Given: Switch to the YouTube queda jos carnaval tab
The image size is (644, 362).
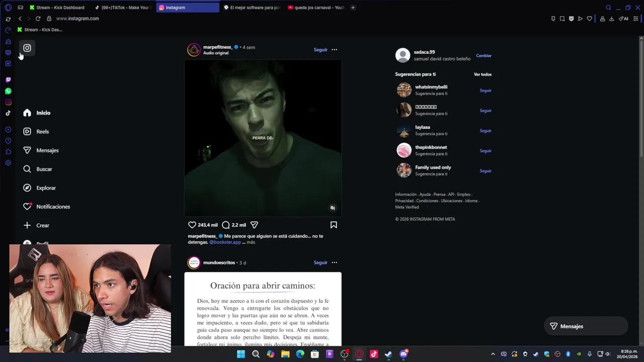Looking at the screenshot, I should pos(316,8).
